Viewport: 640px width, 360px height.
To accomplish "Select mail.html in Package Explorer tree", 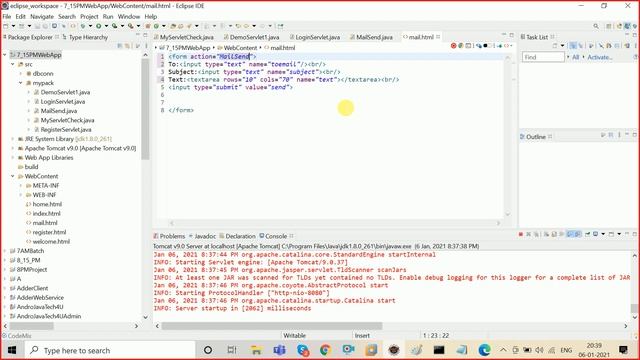I will point(45,223).
